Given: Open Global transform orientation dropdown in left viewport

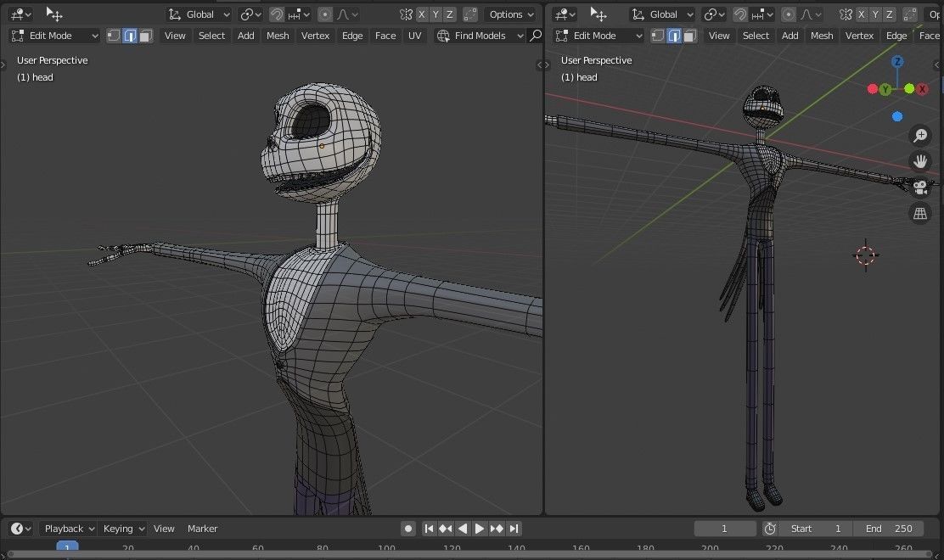Looking at the screenshot, I should 199,14.
